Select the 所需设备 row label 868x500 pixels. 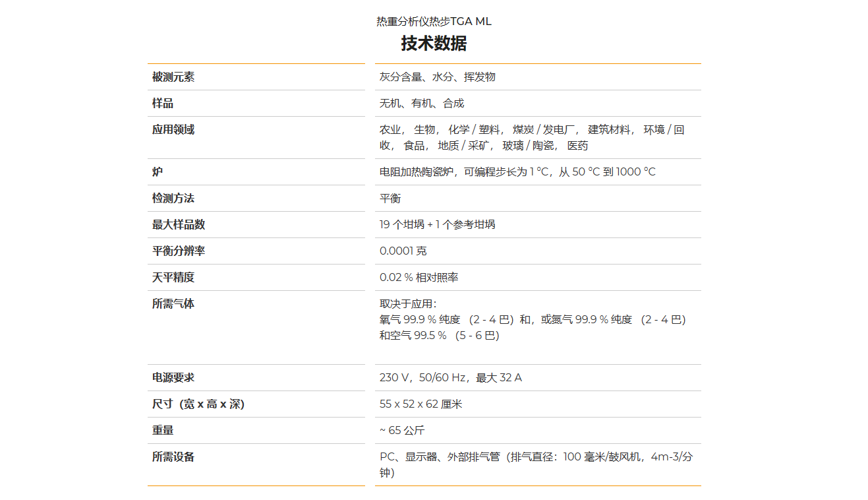click(x=173, y=457)
